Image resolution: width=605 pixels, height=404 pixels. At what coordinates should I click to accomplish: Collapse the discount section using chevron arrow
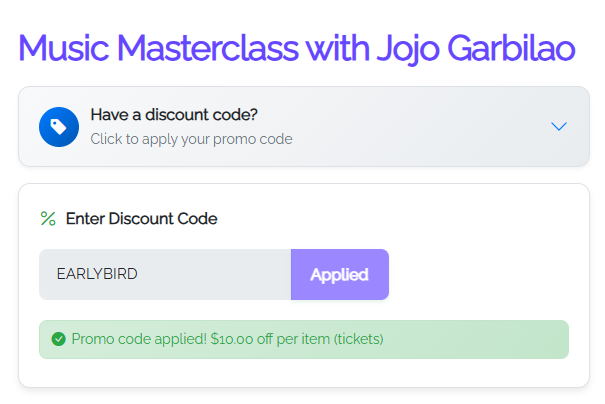558,127
